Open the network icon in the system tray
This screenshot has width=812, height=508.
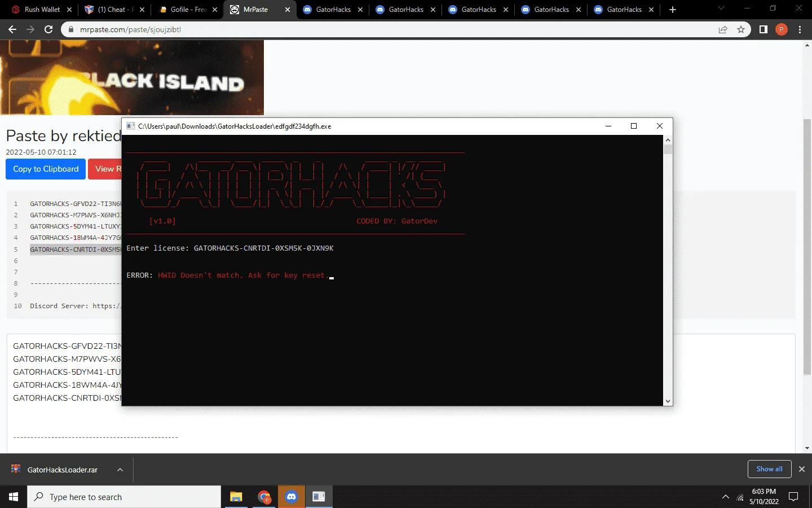[x=740, y=497]
